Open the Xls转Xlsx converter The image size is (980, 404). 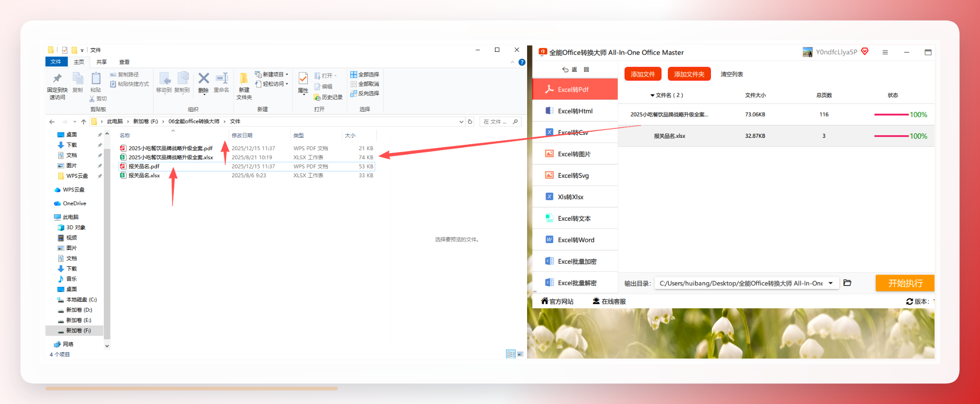[575, 197]
